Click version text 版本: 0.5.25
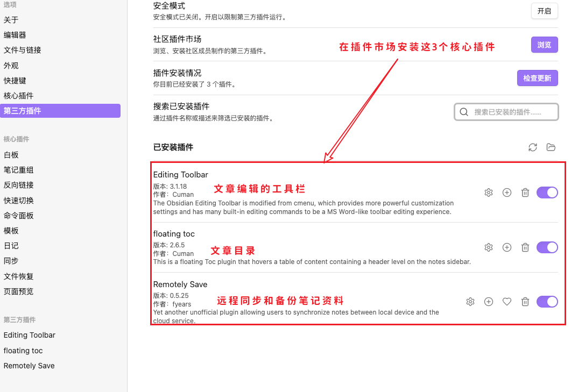Screen dimensions: 571x392 [171, 296]
